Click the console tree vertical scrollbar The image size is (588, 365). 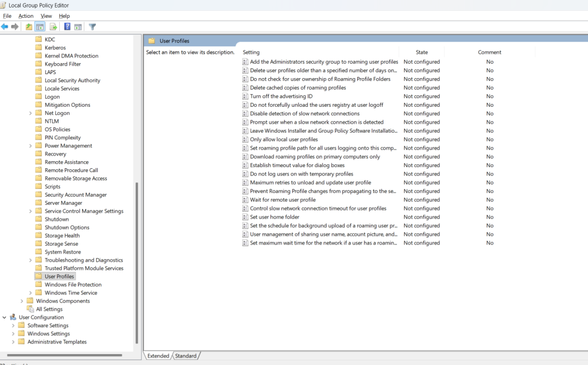[137, 258]
